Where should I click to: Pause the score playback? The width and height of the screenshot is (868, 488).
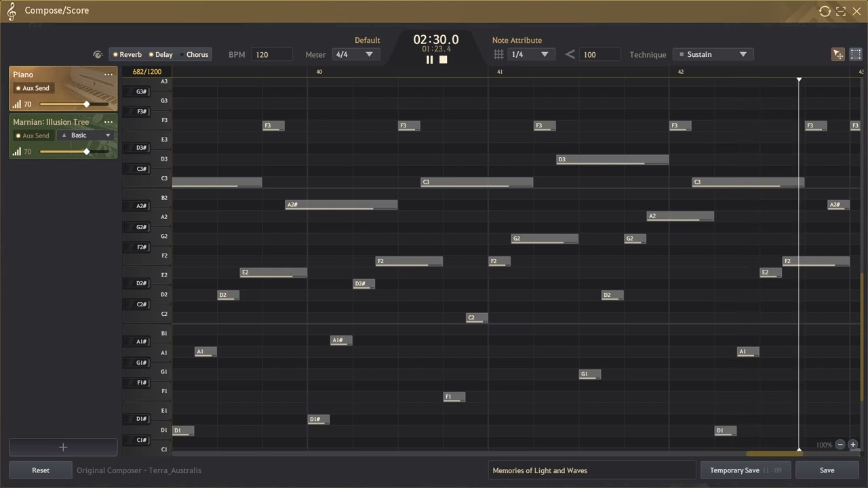pos(429,60)
